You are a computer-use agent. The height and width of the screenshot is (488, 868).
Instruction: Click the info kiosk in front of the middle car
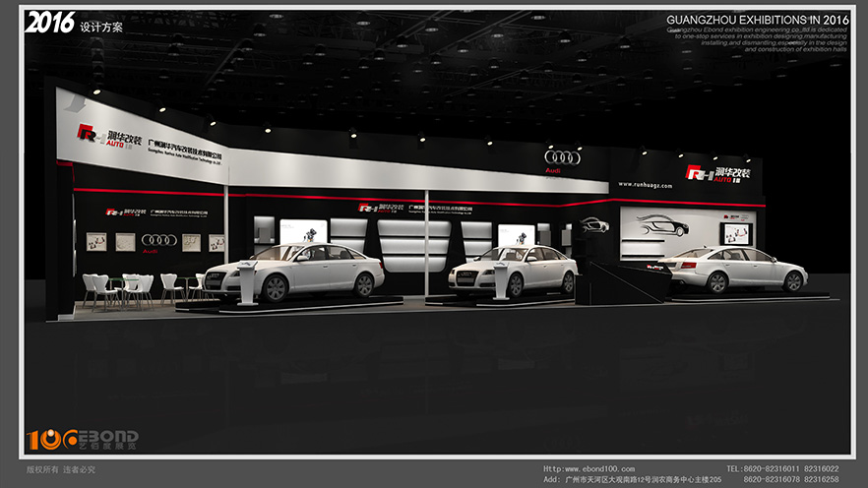501,280
